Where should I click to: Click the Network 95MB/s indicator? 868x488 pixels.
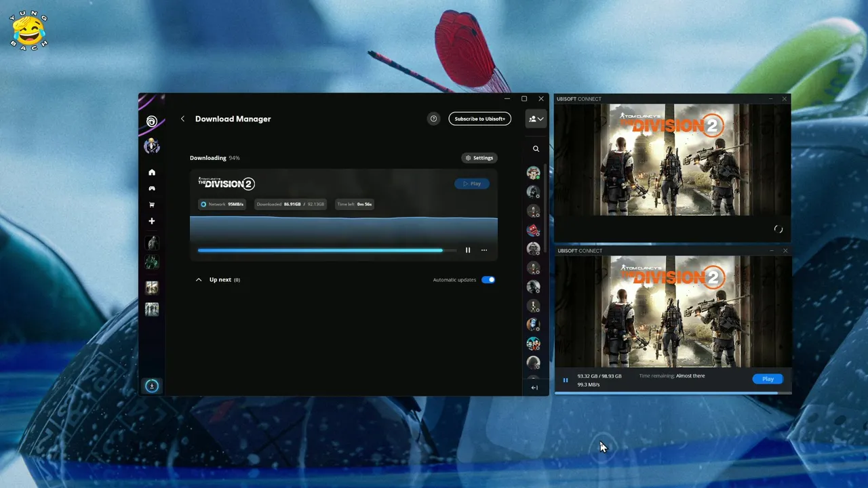(222, 204)
